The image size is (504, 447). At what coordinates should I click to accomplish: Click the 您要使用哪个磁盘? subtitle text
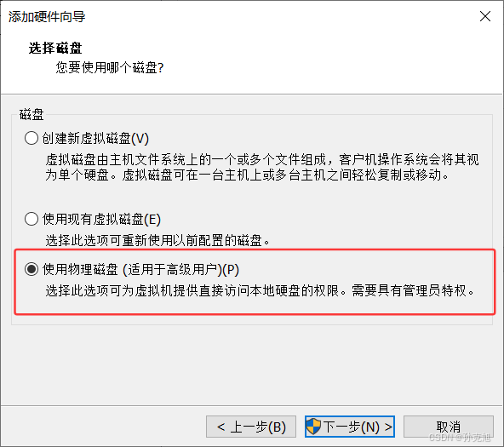point(110,67)
